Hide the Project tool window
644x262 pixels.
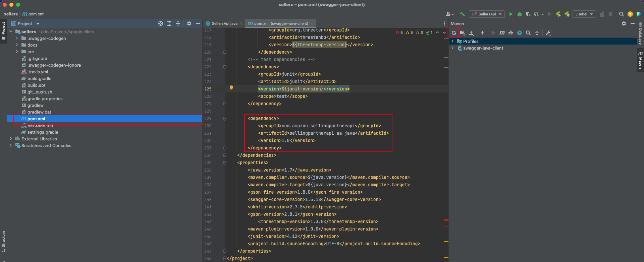click(x=198, y=23)
